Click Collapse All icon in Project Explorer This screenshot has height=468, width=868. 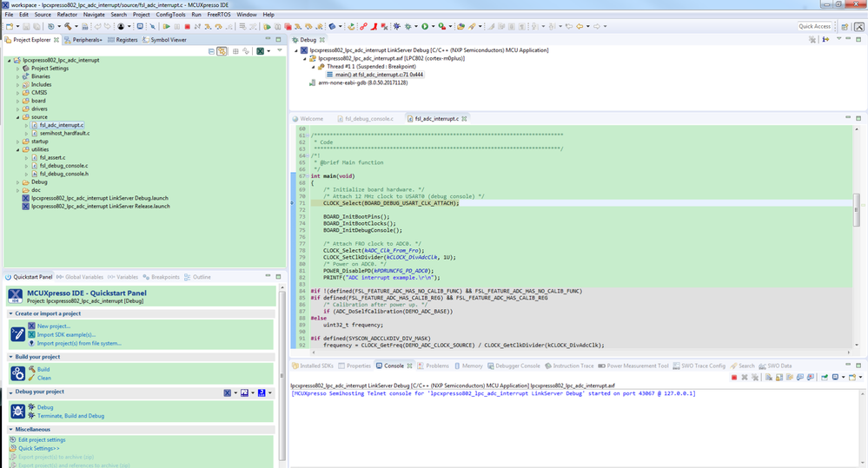pos(211,51)
